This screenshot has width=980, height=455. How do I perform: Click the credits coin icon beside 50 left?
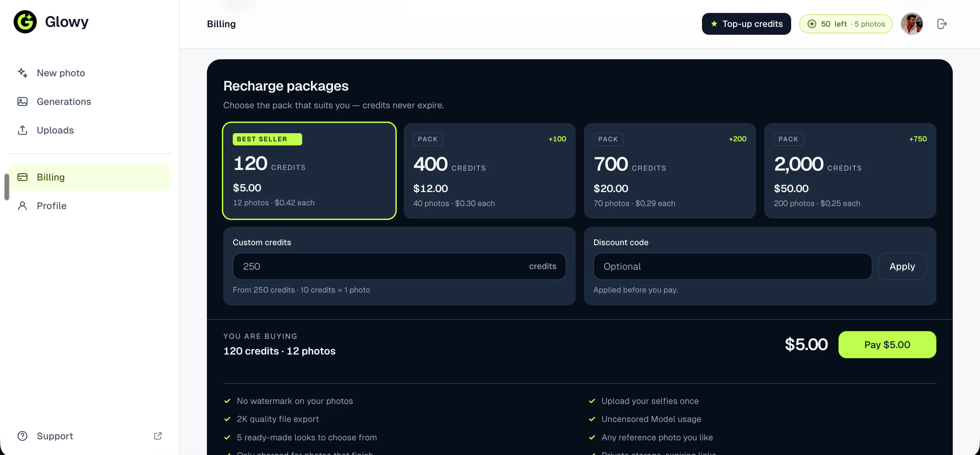click(812, 24)
